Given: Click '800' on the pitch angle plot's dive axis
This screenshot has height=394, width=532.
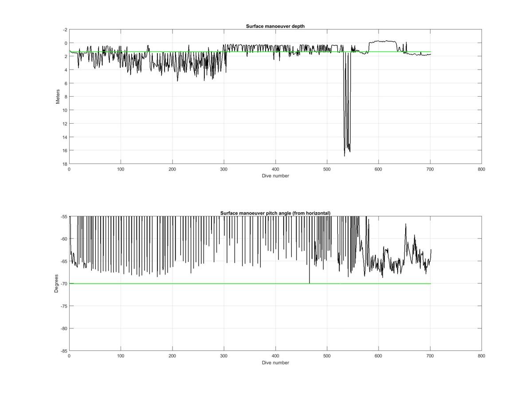Looking at the screenshot, I should click(481, 356).
